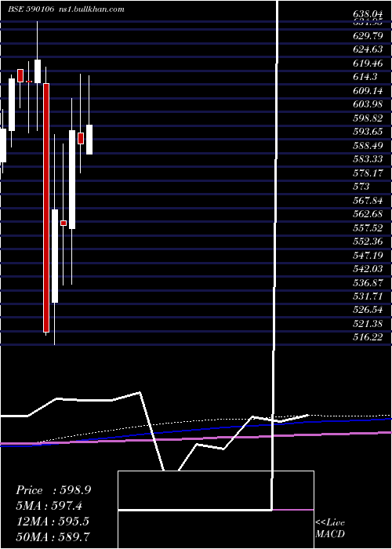The height and width of the screenshot is (549, 392).
Task: Click the 526.54 price axis label
Action: (368, 310)
